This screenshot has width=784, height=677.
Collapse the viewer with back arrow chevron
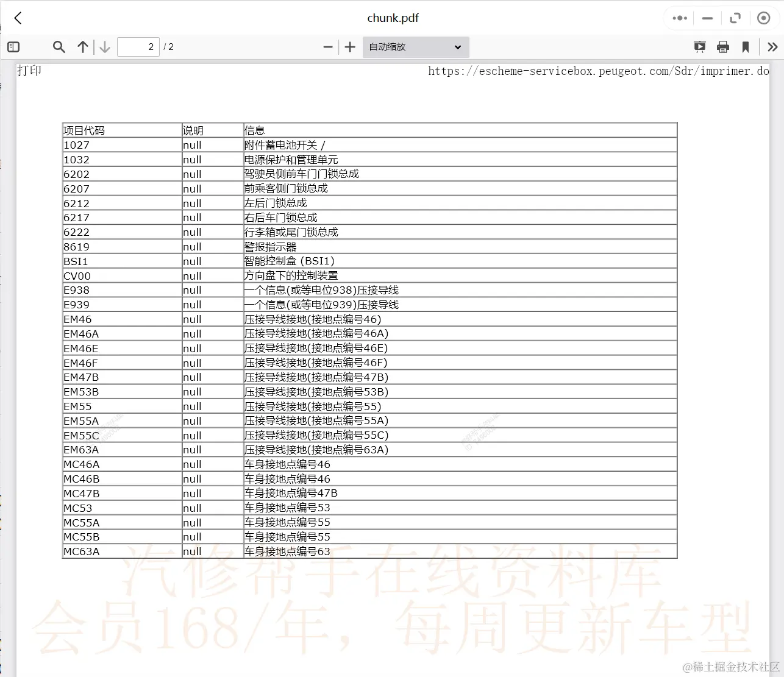[x=18, y=18]
